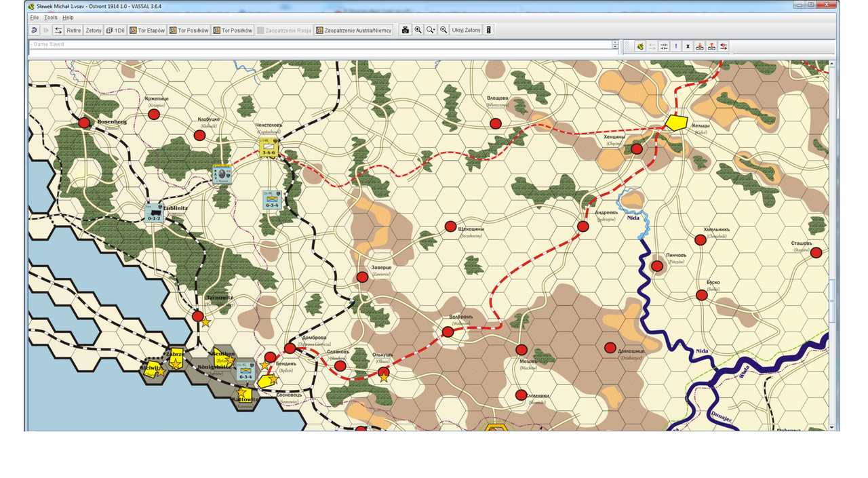
Task: Click the red down-arrow tray icon
Action: [x=700, y=46]
